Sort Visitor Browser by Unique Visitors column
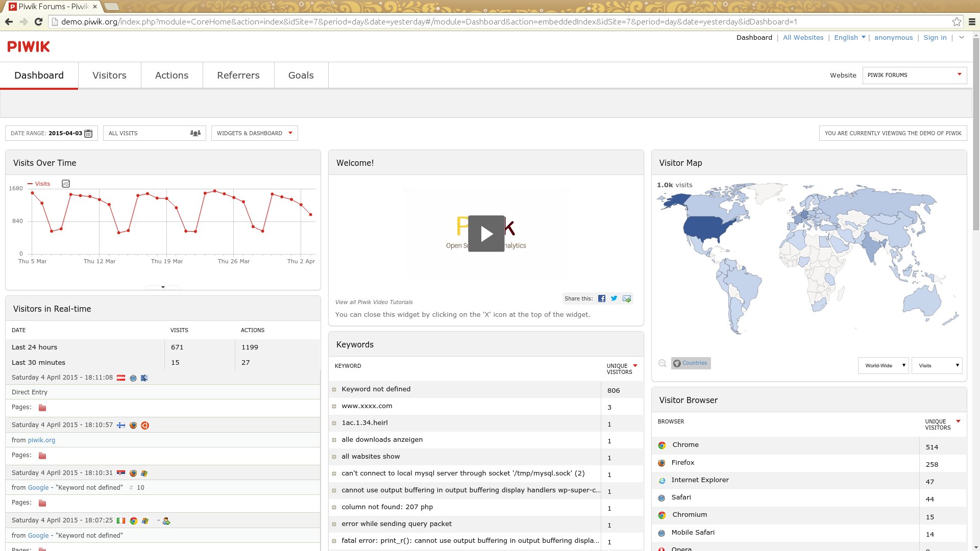The width and height of the screenshot is (980, 551). (x=942, y=424)
